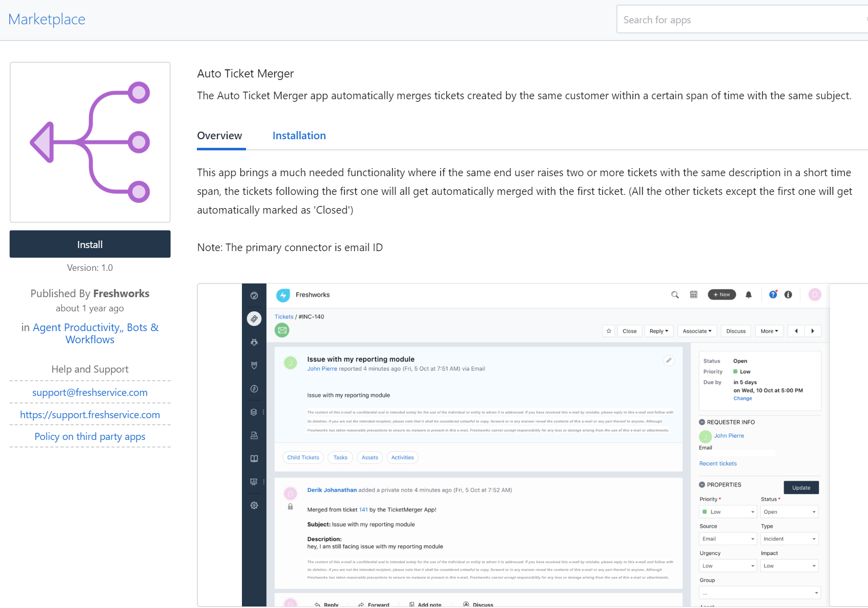Image resolution: width=868 pixels, height=608 pixels.
Task: Open the calendar icon in header
Action: coord(693,295)
